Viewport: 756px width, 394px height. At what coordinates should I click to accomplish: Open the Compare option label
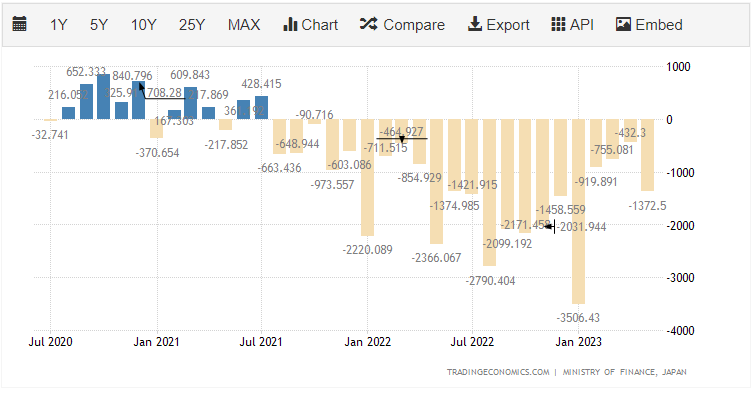(x=414, y=25)
